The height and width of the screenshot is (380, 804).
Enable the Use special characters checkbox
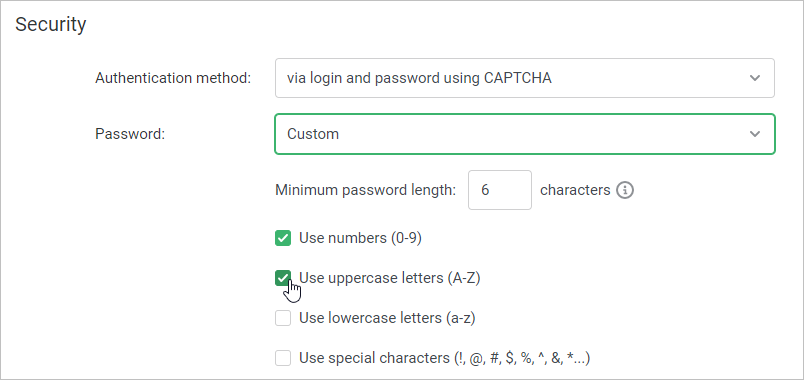click(283, 357)
